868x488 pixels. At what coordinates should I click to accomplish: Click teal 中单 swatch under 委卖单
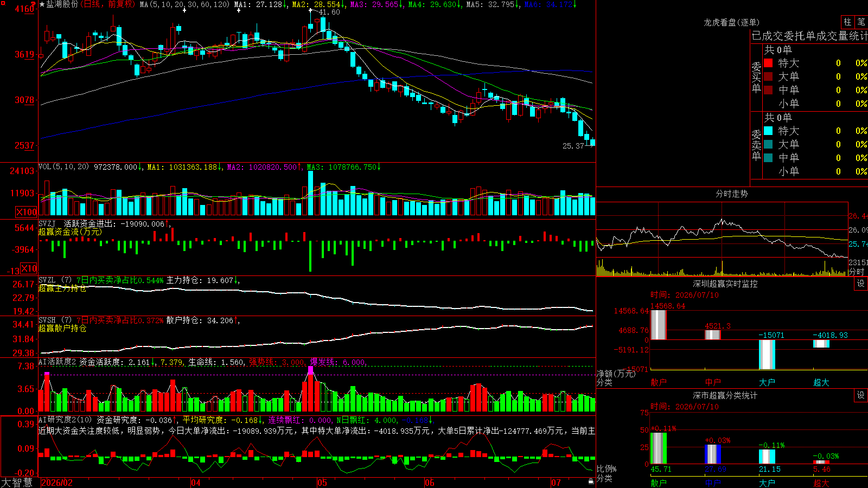pyautogui.click(x=768, y=158)
